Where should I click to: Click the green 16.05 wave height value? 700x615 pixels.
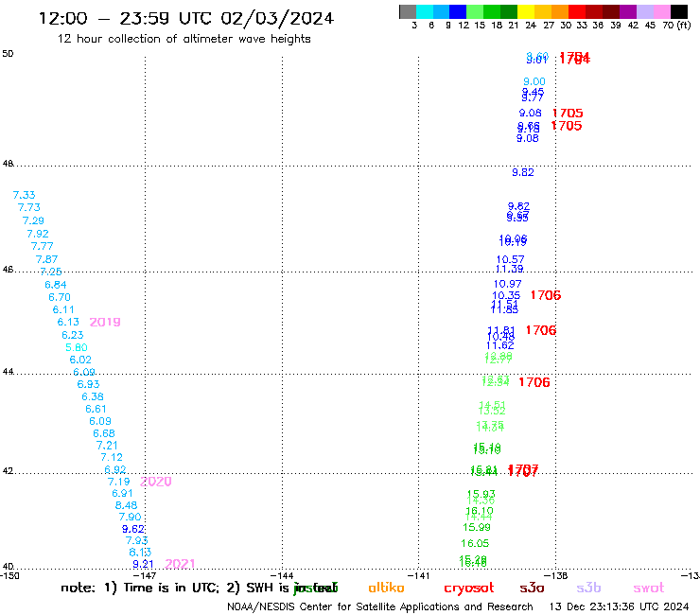(475, 543)
